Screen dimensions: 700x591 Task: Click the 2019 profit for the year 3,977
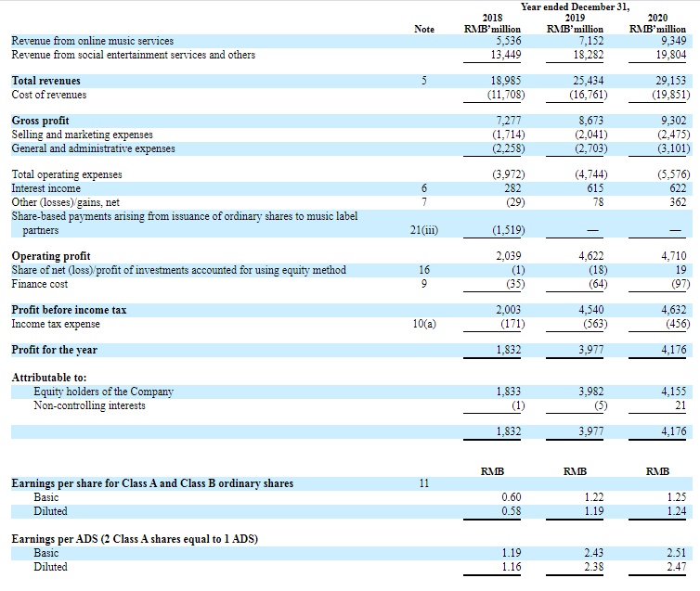tap(591, 350)
